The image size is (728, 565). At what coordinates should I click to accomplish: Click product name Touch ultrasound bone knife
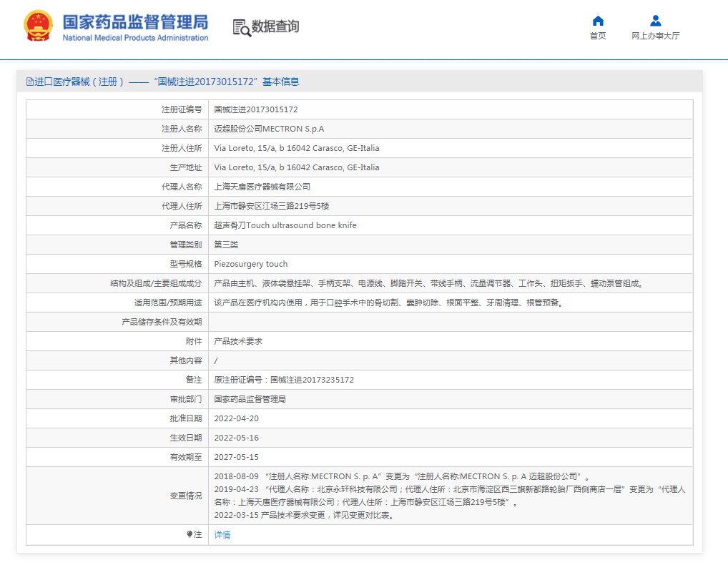[x=285, y=225]
